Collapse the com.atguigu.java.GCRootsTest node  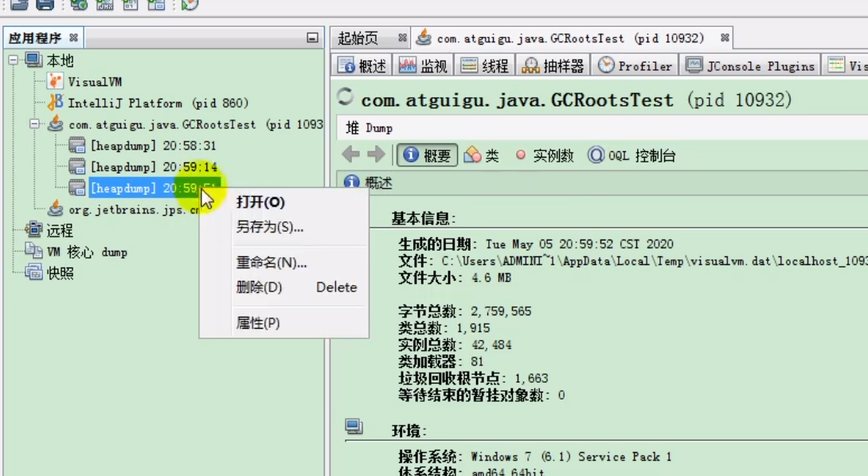(34, 123)
